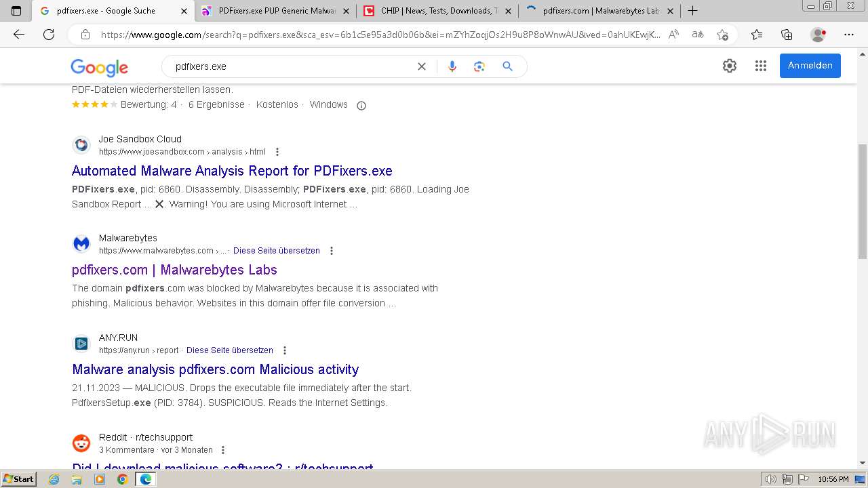Open the Reddit favicon
Image resolution: width=868 pixels, height=488 pixels.
(x=81, y=443)
